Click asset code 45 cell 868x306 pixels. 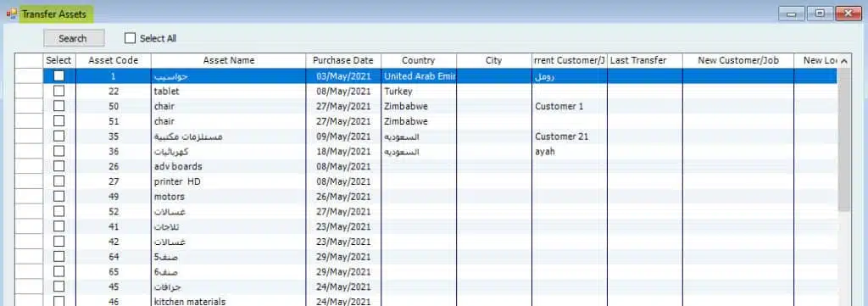pos(113,287)
